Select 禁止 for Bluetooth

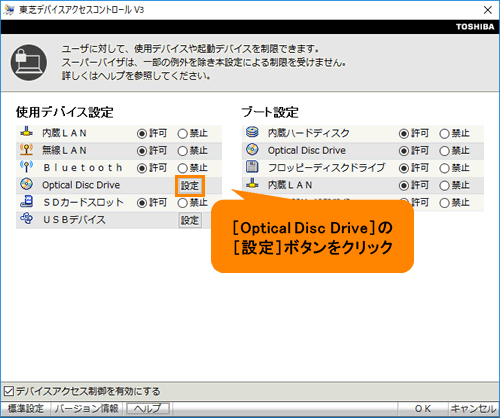182,168
